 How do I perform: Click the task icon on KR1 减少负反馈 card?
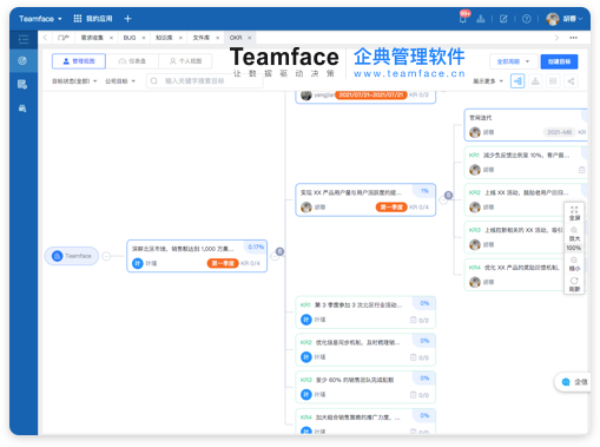[x=582, y=170]
